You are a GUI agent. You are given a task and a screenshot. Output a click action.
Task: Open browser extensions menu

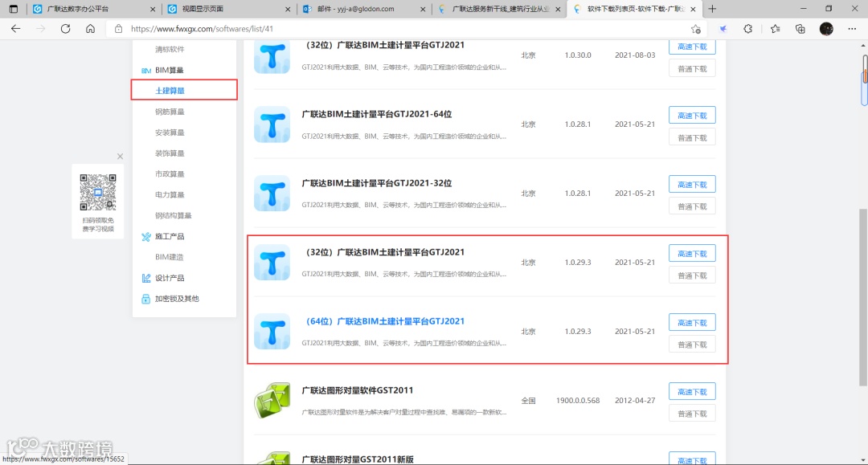pos(748,29)
